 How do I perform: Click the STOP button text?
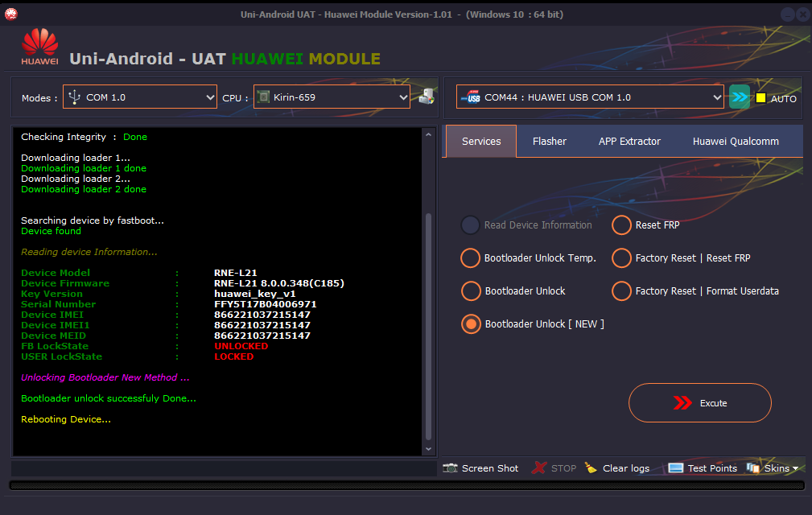point(563,468)
